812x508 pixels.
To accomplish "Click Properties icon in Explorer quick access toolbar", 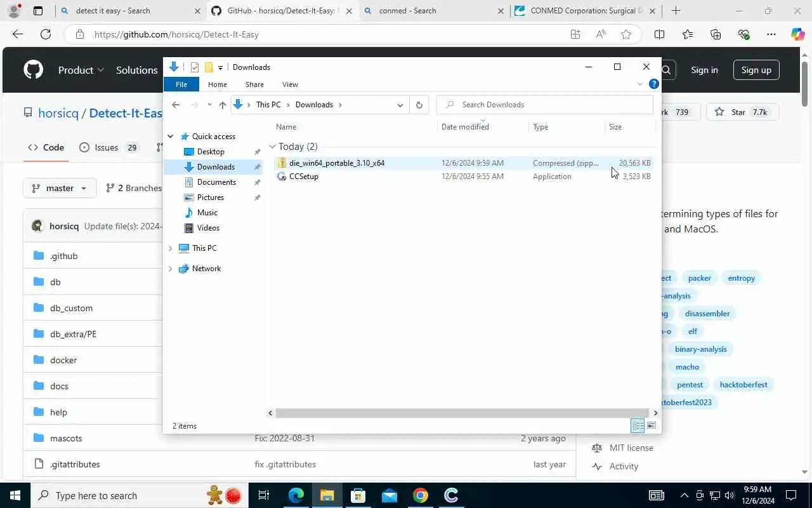I will [195, 67].
